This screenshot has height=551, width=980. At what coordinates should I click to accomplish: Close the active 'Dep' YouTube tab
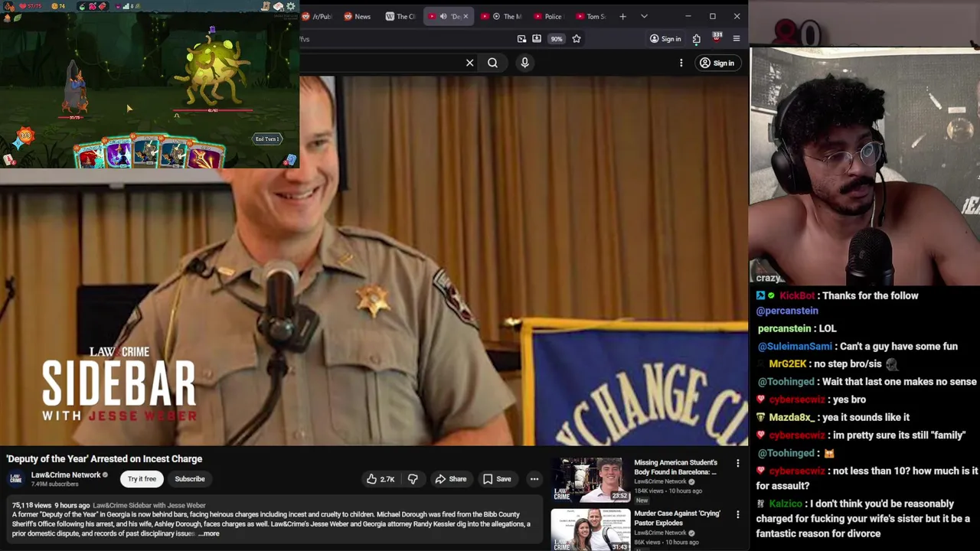coord(465,16)
